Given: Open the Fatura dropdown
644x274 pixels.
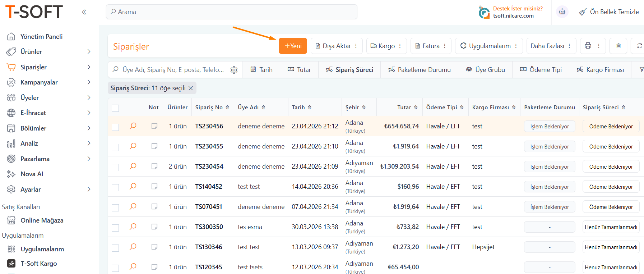Looking at the screenshot, I should tap(431, 46).
